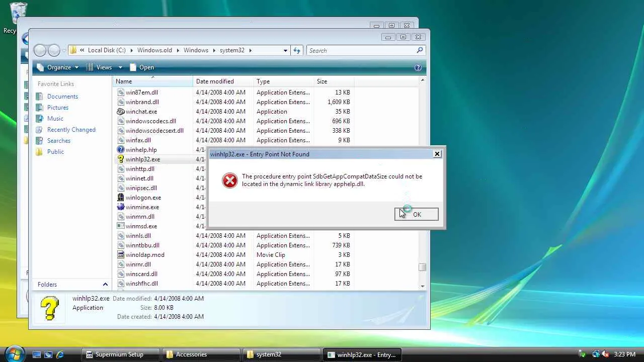This screenshot has height=362, width=644.
Task: Switch to the system32 taskbar button
Action: point(281,354)
